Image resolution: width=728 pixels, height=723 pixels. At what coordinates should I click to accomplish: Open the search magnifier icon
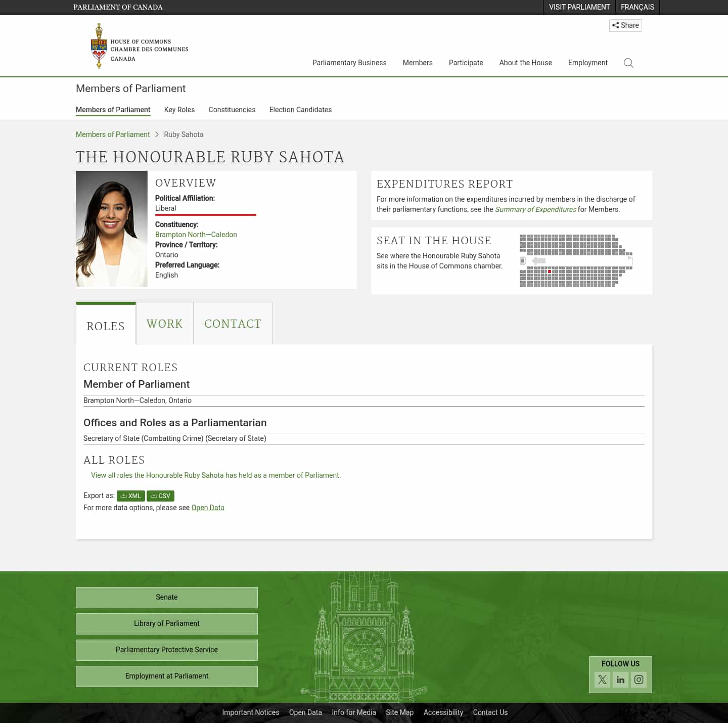pos(628,63)
